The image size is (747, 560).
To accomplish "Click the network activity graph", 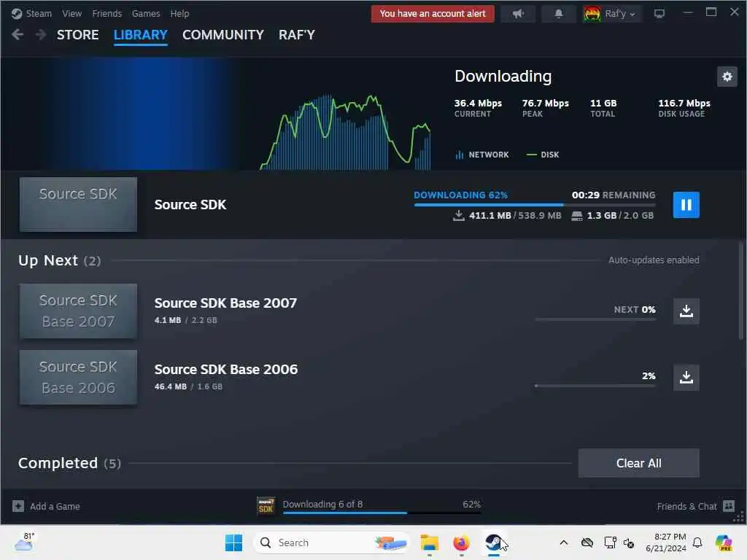I will tap(345, 133).
